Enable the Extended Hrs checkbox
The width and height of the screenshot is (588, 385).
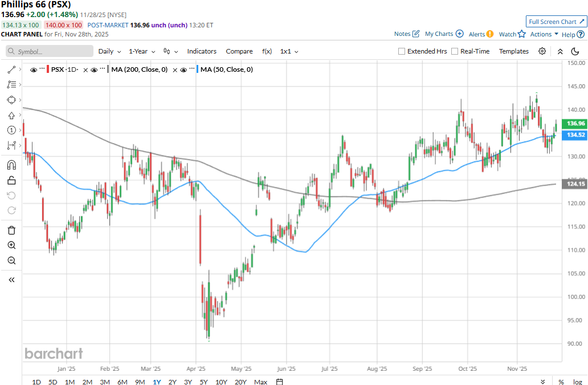tap(402, 51)
